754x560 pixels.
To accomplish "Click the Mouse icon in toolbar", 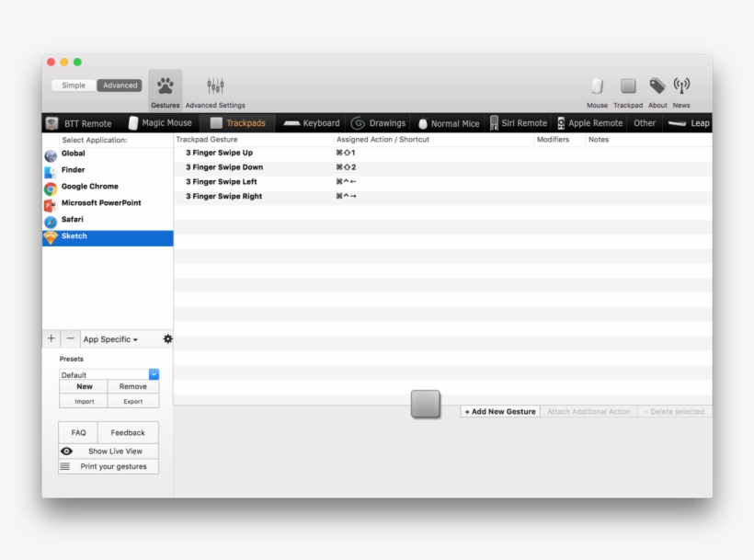I will 597,86.
